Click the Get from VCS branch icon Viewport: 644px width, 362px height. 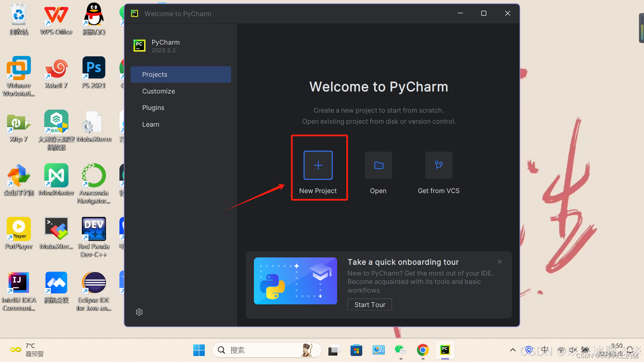click(x=439, y=165)
